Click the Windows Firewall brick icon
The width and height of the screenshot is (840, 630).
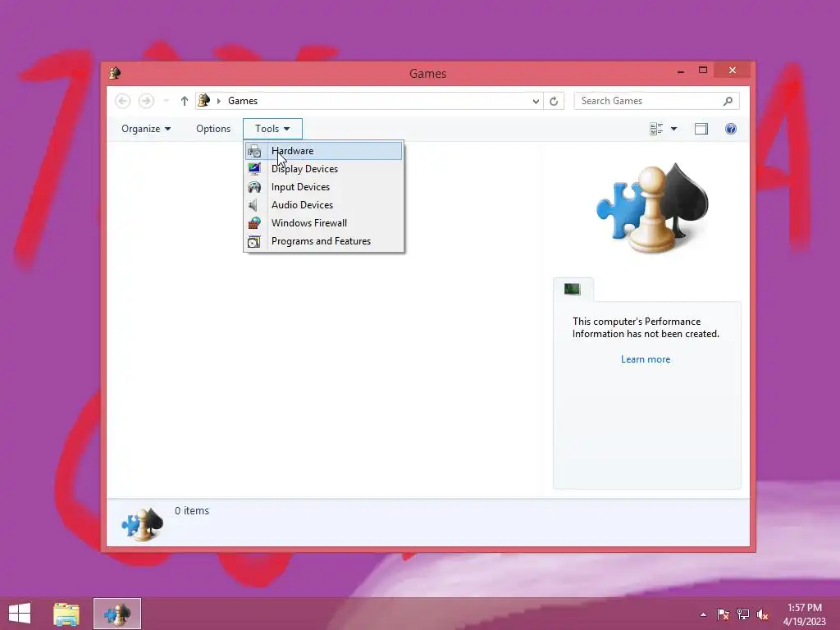pos(254,223)
